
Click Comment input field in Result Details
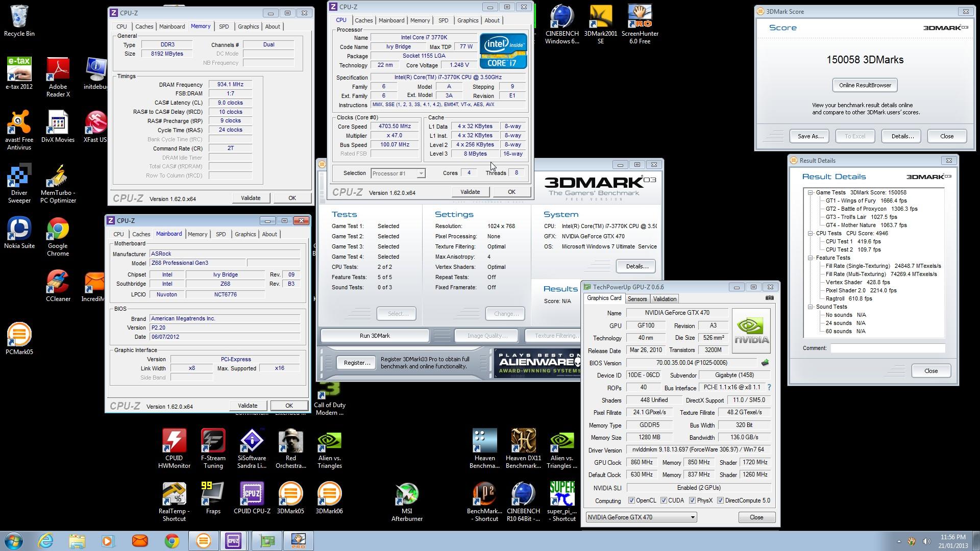pos(888,348)
